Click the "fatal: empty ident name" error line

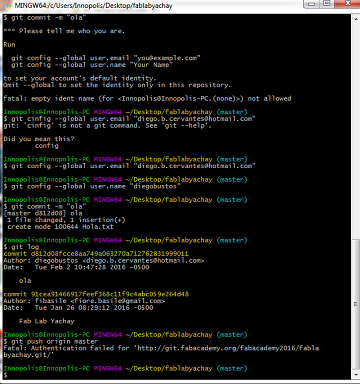coord(147,99)
